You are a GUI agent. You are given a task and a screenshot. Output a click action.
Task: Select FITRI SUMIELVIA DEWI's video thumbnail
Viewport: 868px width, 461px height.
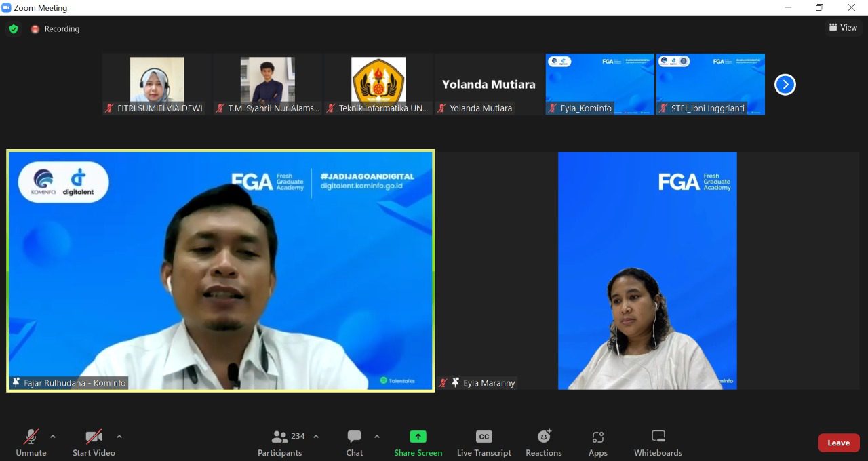coord(157,81)
